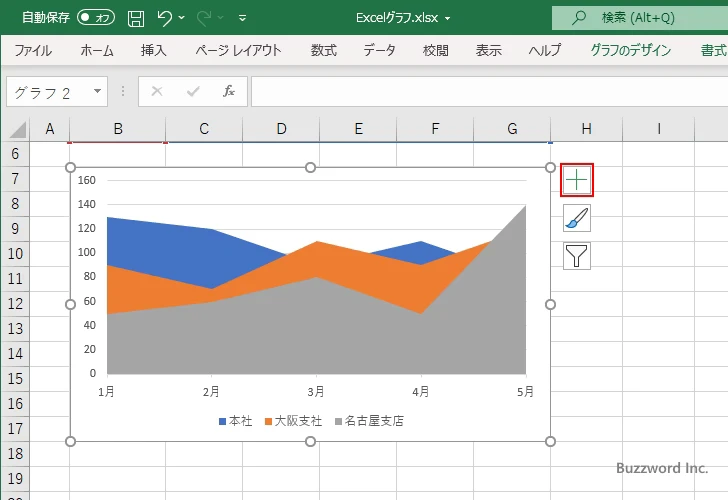Switch to the グラフのデザイン tab

(x=630, y=50)
